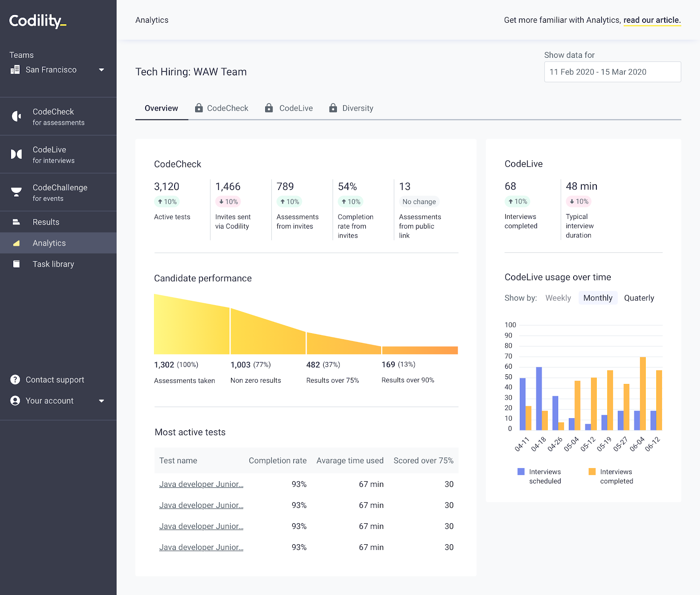The height and width of the screenshot is (595, 700).
Task: Open the date range selector
Action: (x=612, y=72)
